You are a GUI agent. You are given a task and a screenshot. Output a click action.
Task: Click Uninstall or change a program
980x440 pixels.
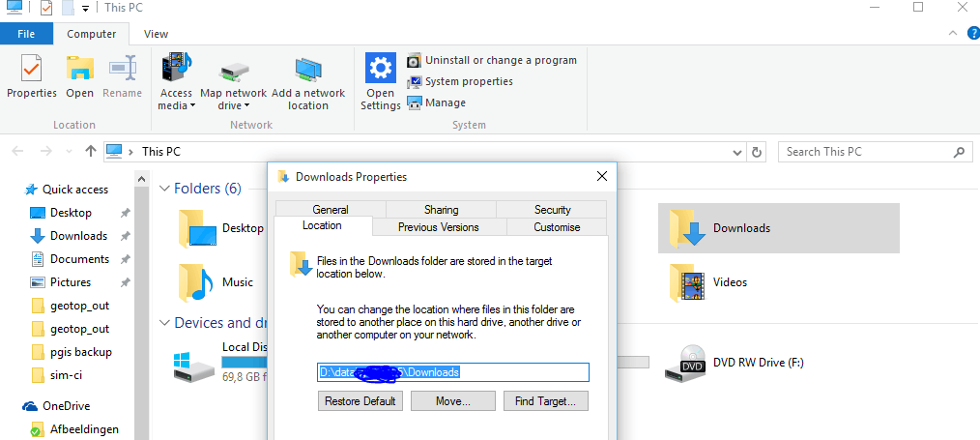click(x=492, y=61)
